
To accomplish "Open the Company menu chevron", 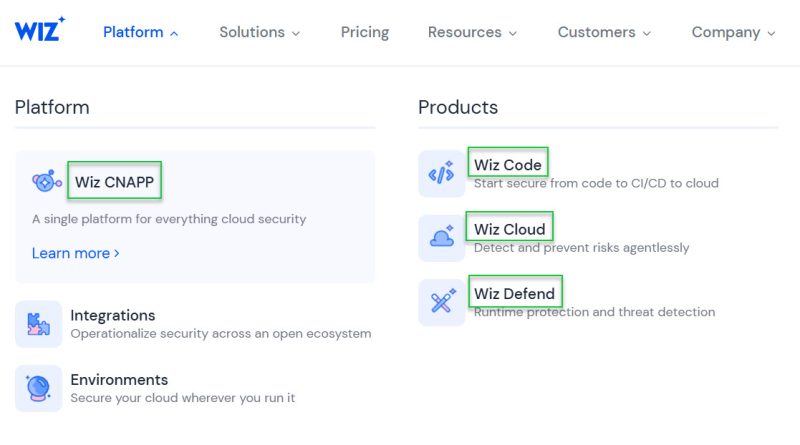I will coord(771,33).
